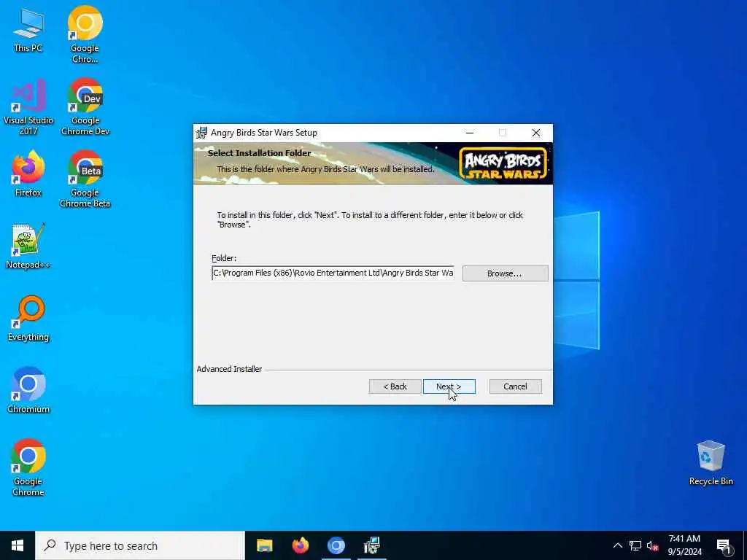Cancel the Angry Birds Star Wars setup

point(516,386)
